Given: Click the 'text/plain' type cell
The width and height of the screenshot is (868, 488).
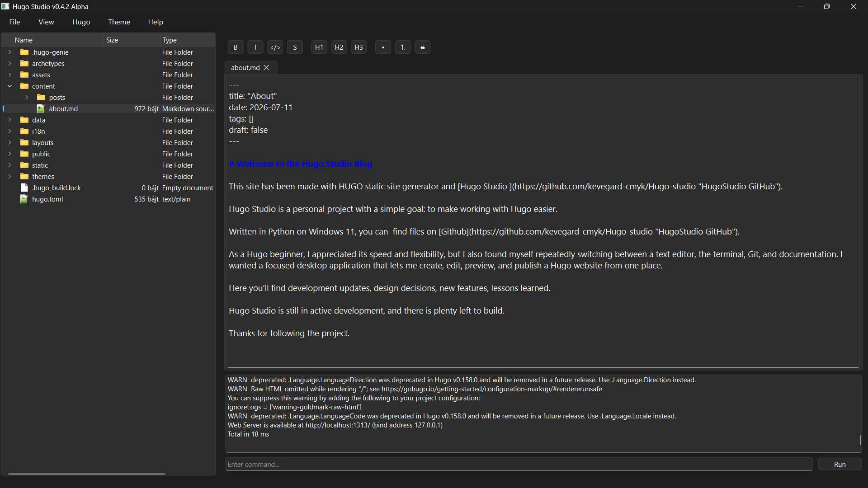Looking at the screenshot, I should click(176, 199).
